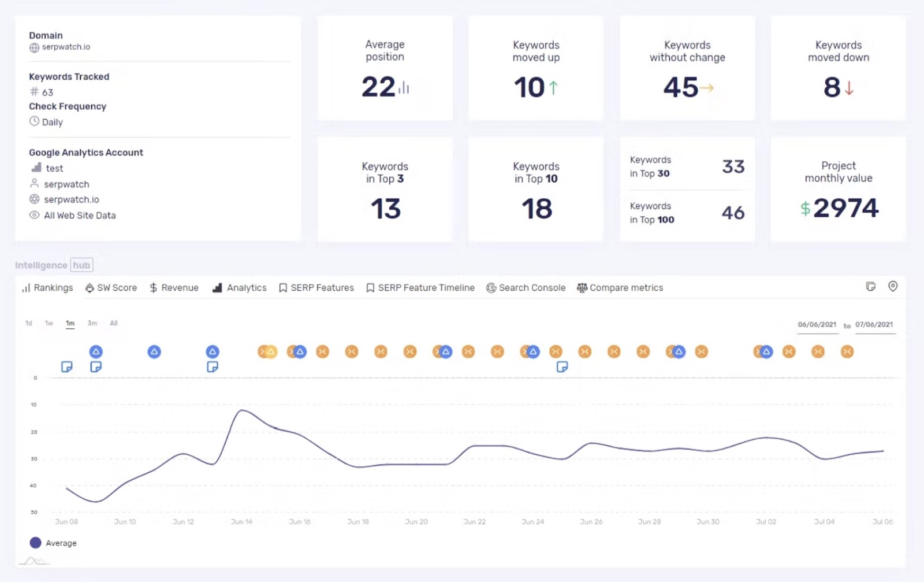Open the note icon under the first blue triangle

96,367
